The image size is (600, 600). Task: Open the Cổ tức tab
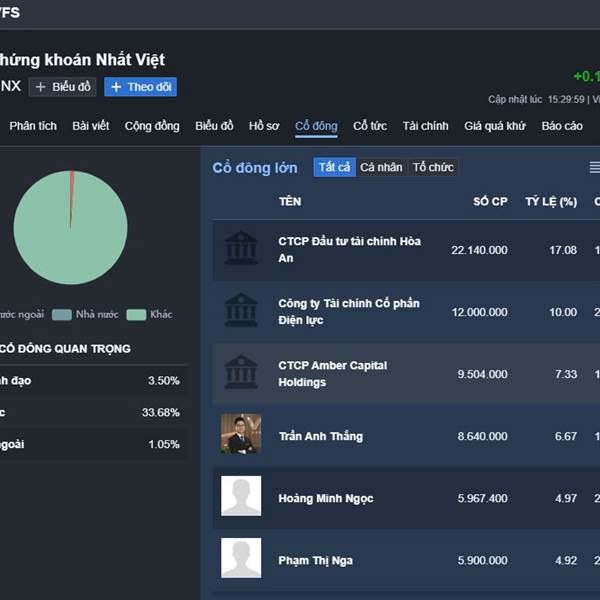tap(370, 126)
